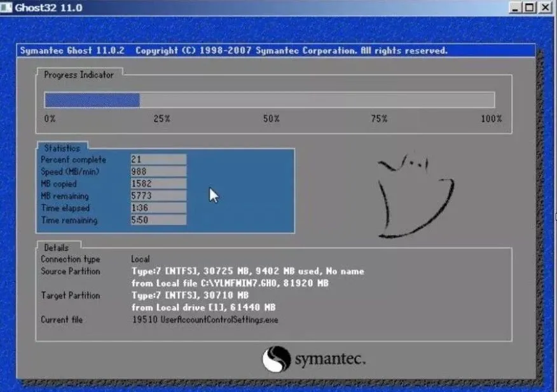Select the MB remaining field showing 5773

click(x=158, y=196)
